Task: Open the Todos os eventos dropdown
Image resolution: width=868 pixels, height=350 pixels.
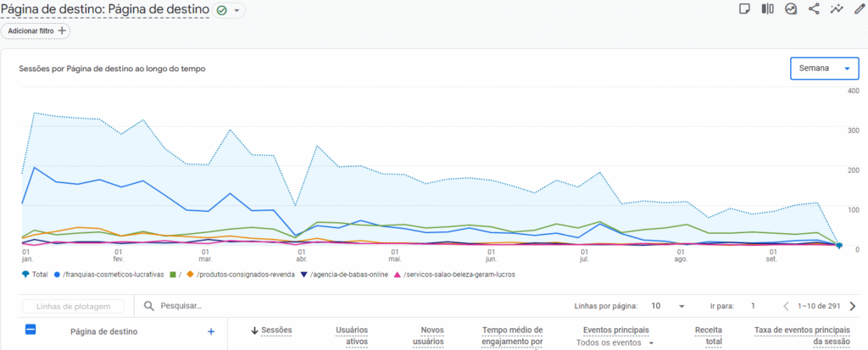Action: coord(615,342)
